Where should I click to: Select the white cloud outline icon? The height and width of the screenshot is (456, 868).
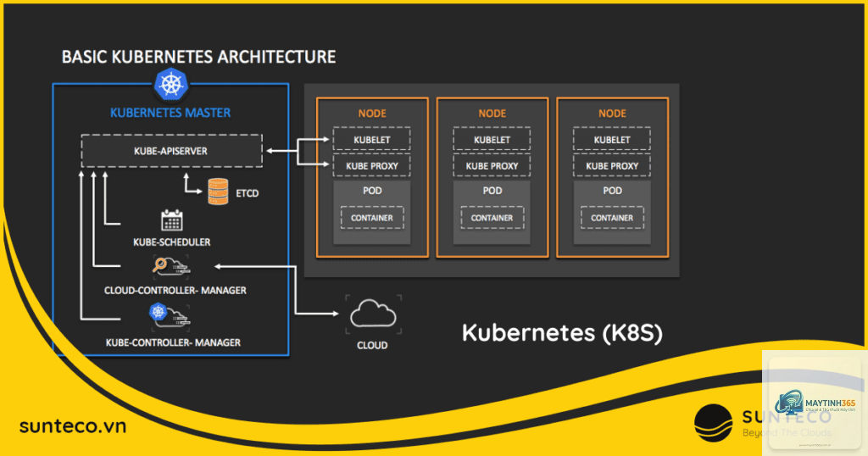(x=373, y=314)
